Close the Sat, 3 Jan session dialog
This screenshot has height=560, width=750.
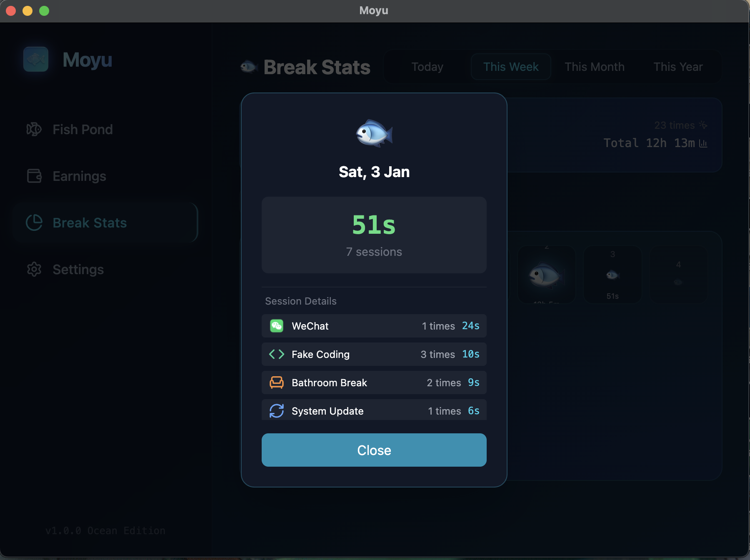coord(374,450)
